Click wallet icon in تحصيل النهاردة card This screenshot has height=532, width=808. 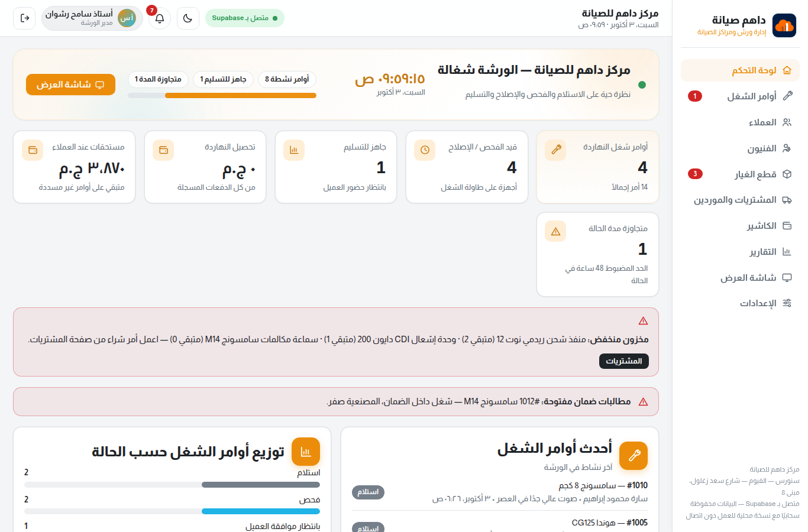pos(163,150)
